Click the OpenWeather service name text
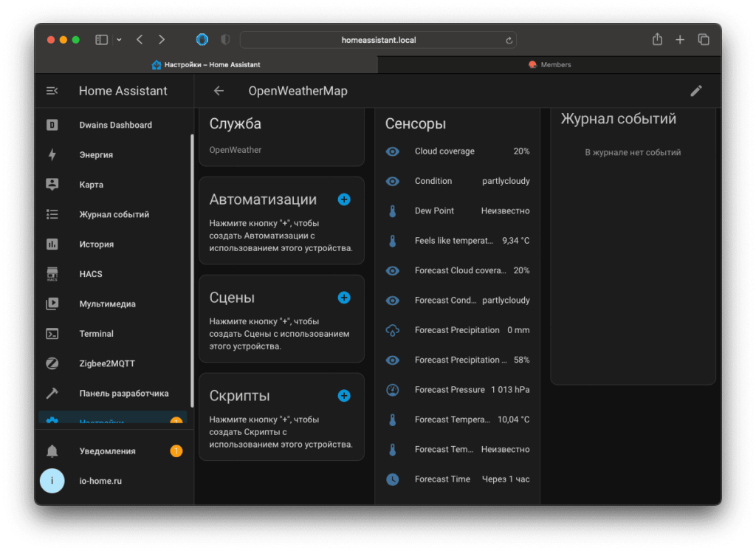 (236, 150)
